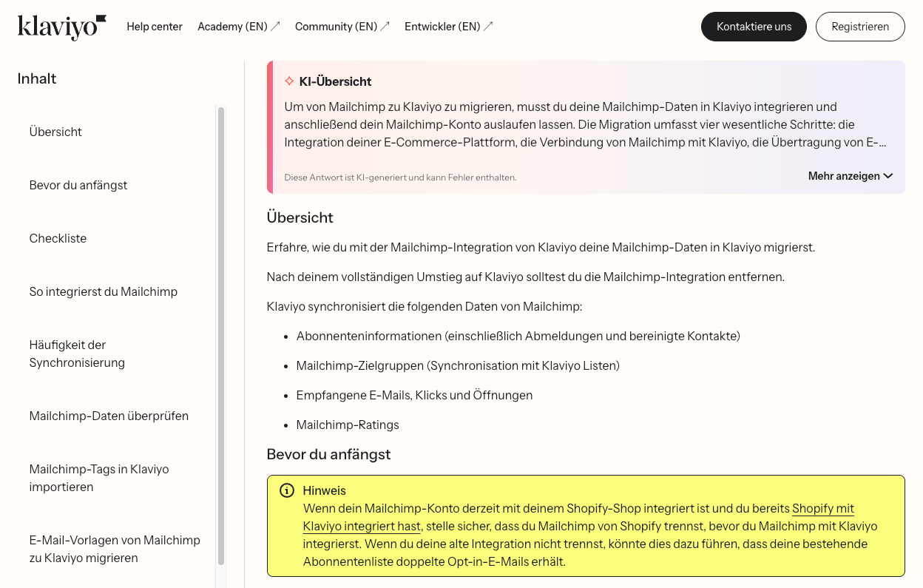Click the info icon in the Hinweis box
This screenshot has height=588, width=923.
coord(286,490)
